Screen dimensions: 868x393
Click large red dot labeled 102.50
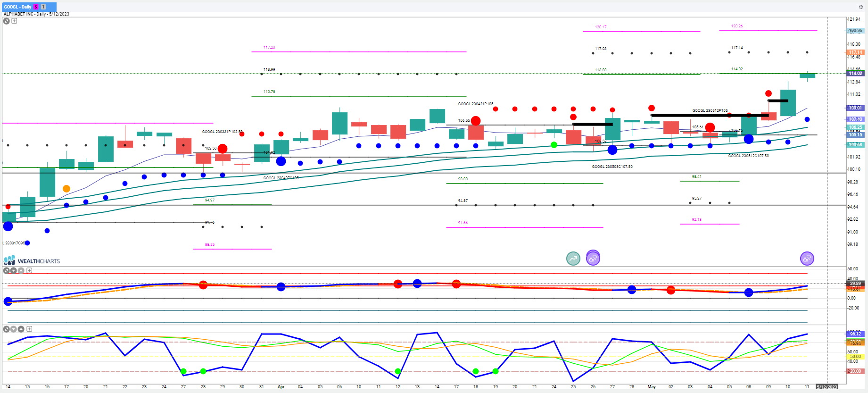(x=223, y=149)
